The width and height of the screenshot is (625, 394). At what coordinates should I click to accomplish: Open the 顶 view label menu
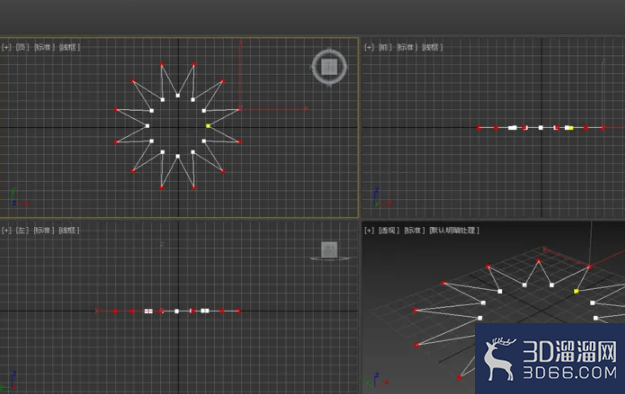[x=22, y=47]
